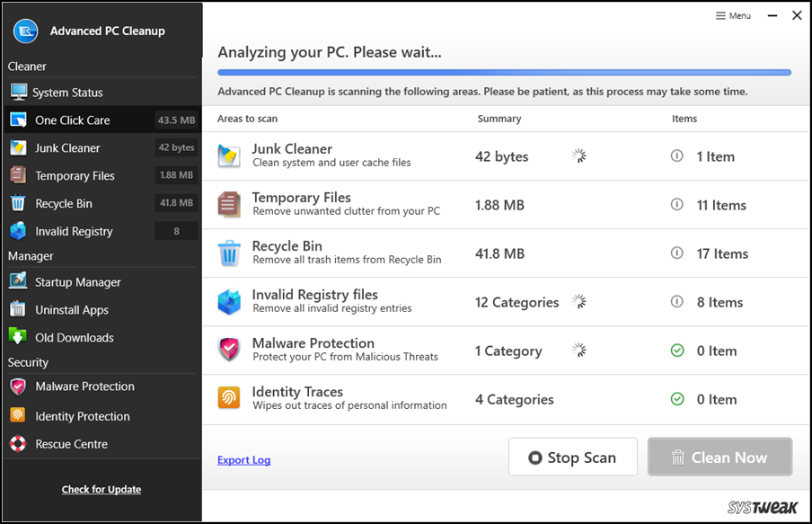
Task: Click info icon next to 17 Items
Action: point(677,253)
